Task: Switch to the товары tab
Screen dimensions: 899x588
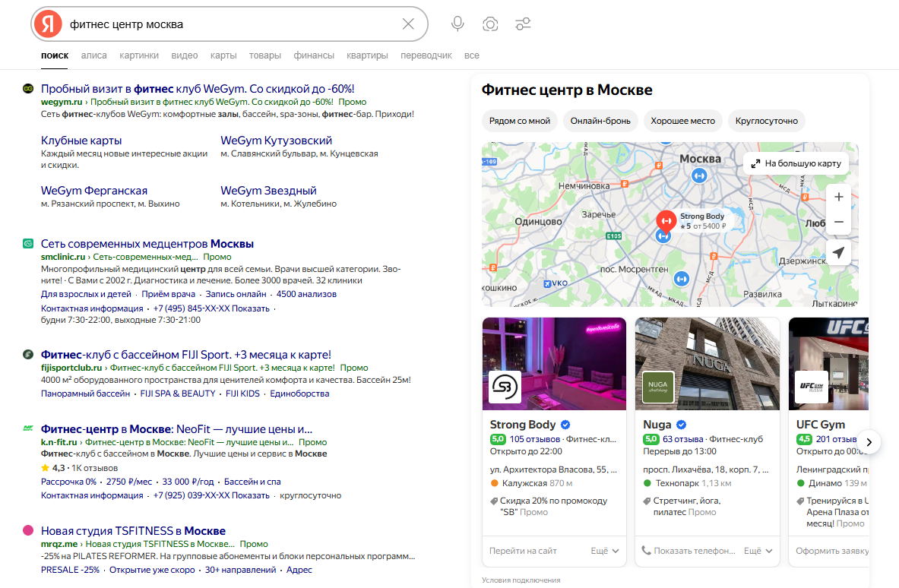Action: tap(265, 55)
